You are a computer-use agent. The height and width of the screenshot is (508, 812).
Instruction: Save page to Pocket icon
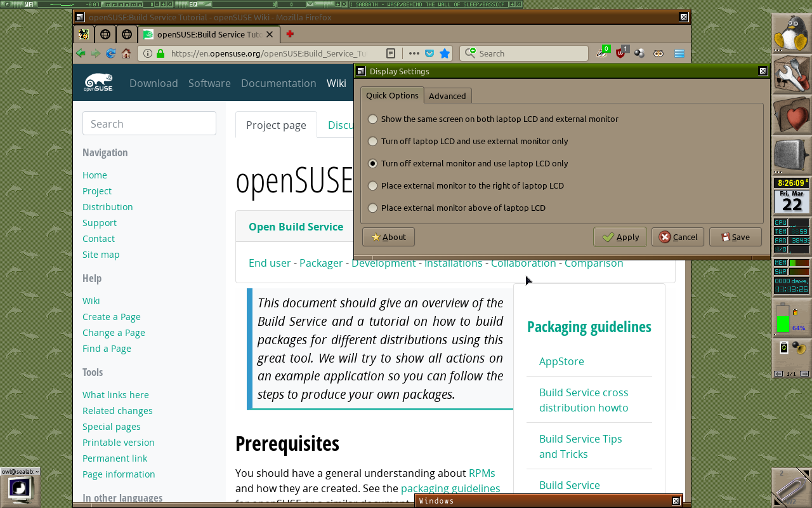pos(429,53)
